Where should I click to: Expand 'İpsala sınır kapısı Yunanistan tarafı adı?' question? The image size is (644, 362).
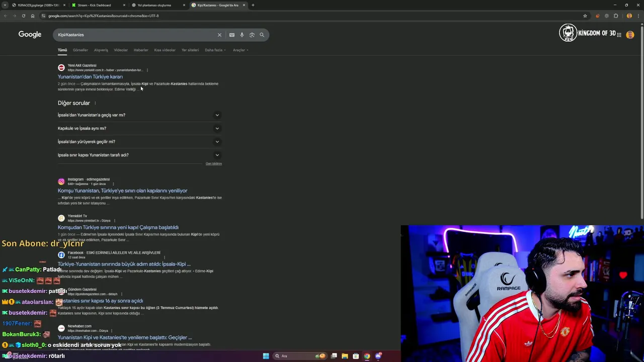pos(139,155)
